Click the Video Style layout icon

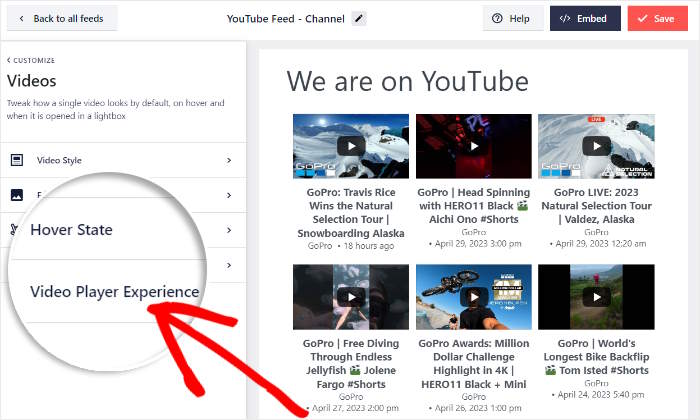(17, 160)
